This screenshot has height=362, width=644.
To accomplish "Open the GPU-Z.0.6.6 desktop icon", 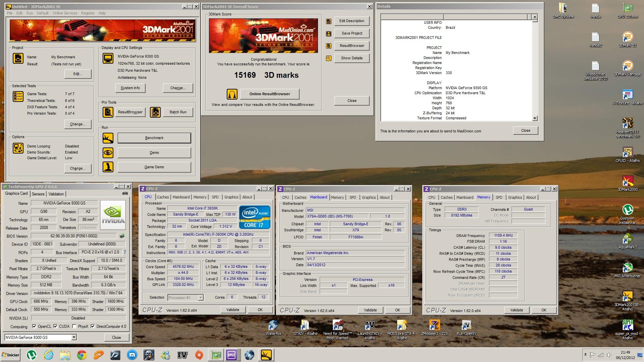I will tap(627, 10).
